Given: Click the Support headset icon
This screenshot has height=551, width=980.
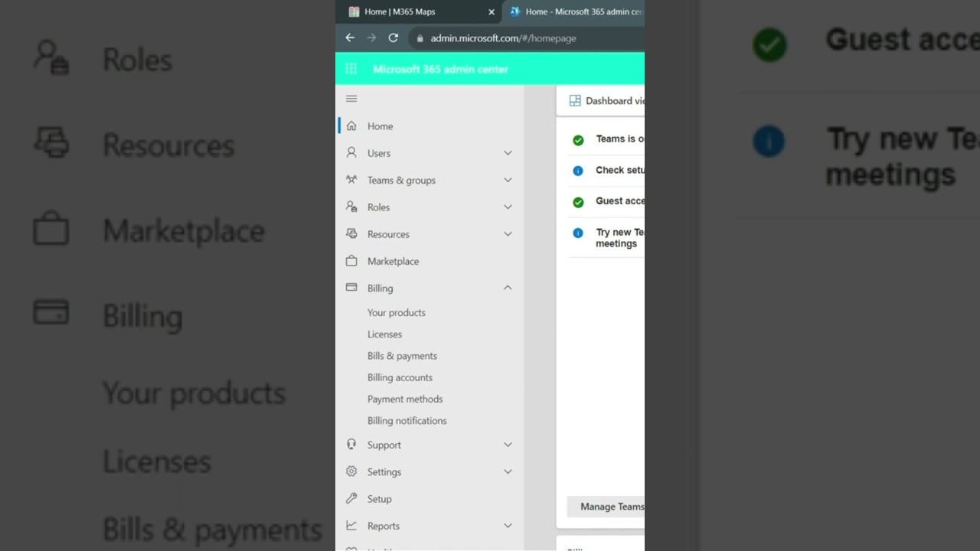Looking at the screenshot, I should tap(351, 444).
